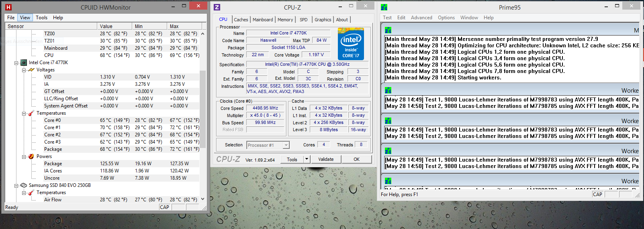
Task: Switch to the CPU-Z Memory tab
Action: coord(285,20)
